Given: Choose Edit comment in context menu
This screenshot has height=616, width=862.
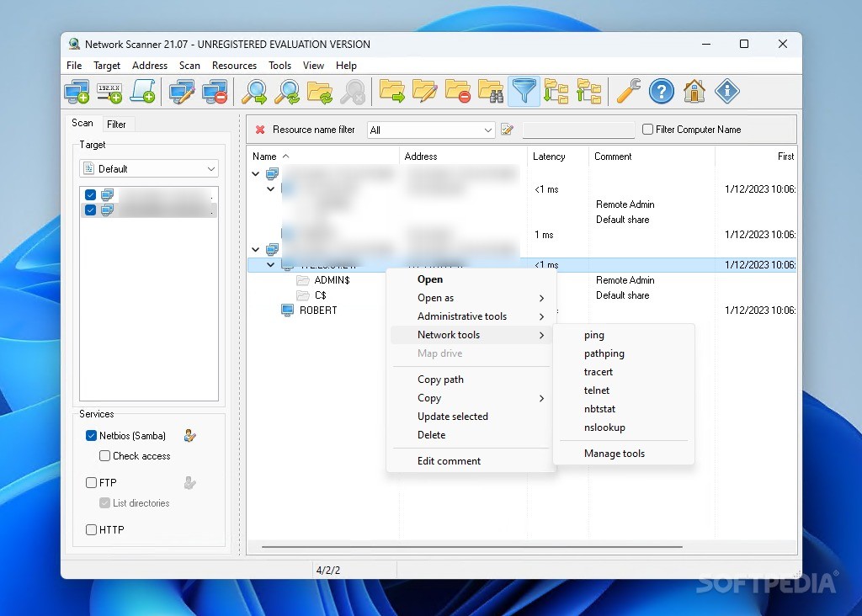Looking at the screenshot, I should pos(471,462).
